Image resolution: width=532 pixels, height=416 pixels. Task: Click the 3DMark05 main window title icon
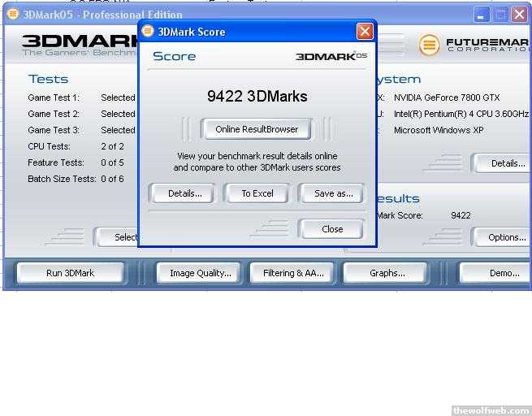pyautogui.click(x=12, y=14)
